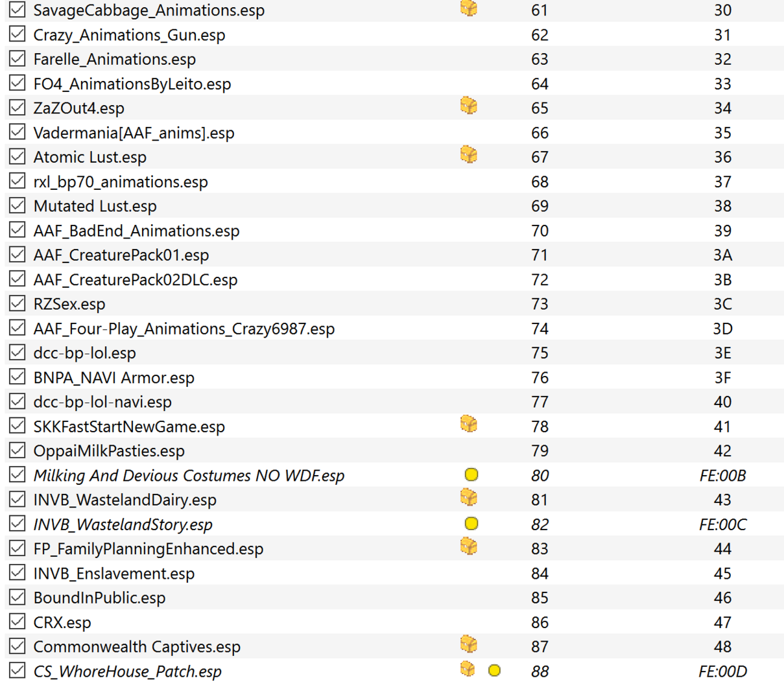Click priority value 61

click(x=540, y=10)
